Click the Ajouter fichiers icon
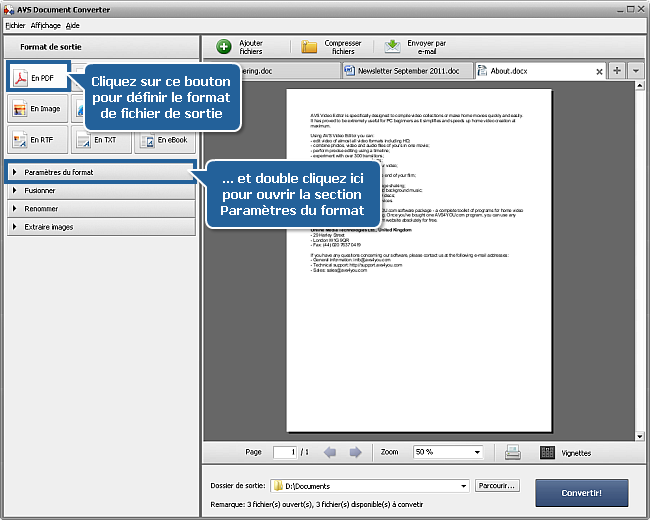Image resolution: width=650 pixels, height=520 pixels. click(225, 47)
